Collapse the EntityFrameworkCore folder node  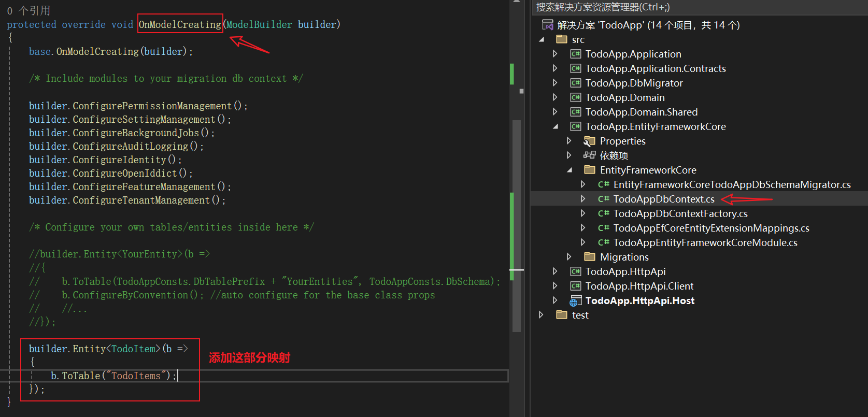point(570,170)
